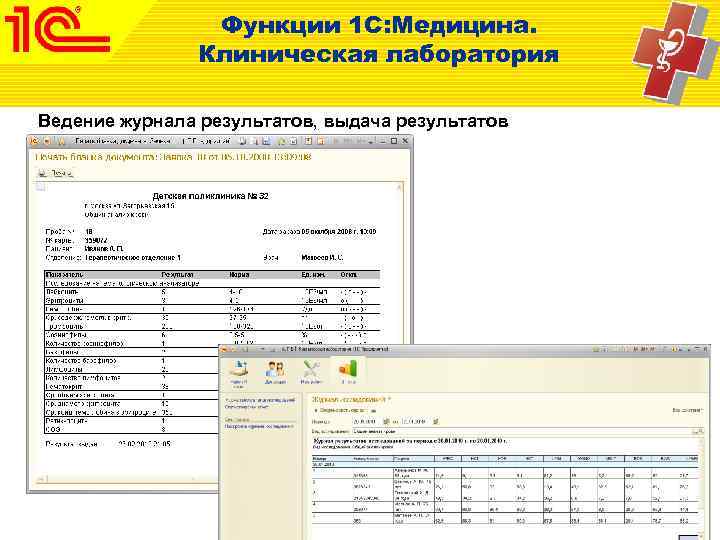
Task: Select the heading 'Детская поликлиника № 32'
Action: (x=210, y=196)
